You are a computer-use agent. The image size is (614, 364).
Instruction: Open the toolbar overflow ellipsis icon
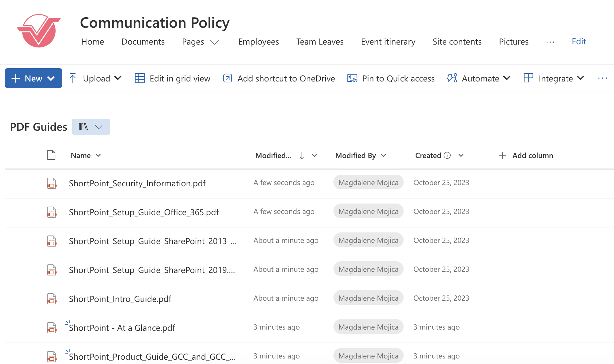[602, 78]
